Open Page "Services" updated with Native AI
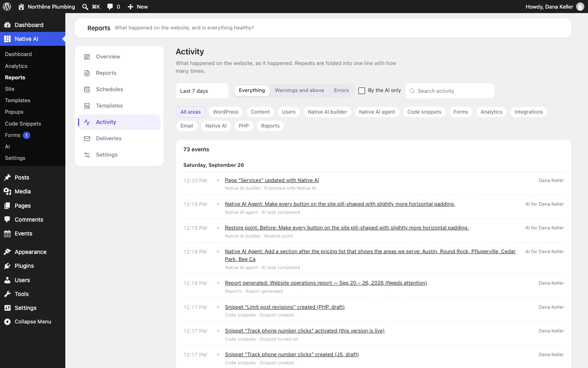This screenshot has width=588, height=368. [272, 180]
